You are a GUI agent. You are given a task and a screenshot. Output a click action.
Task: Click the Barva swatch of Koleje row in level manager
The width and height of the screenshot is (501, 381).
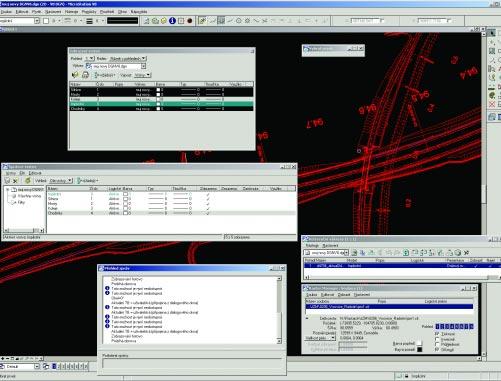click(x=126, y=208)
